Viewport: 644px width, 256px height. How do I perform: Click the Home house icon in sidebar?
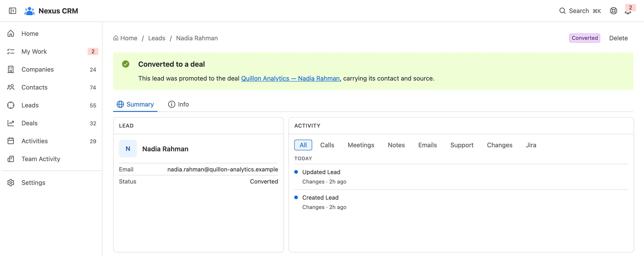(x=11, y=34)
